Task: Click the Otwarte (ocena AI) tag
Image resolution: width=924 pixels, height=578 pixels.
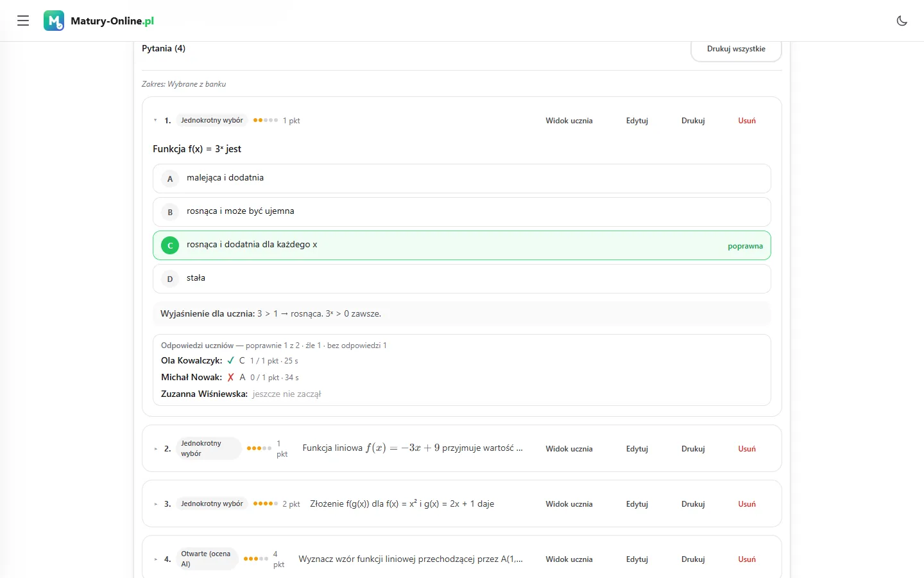Action: pyautogui.click(x=206, y=559)
